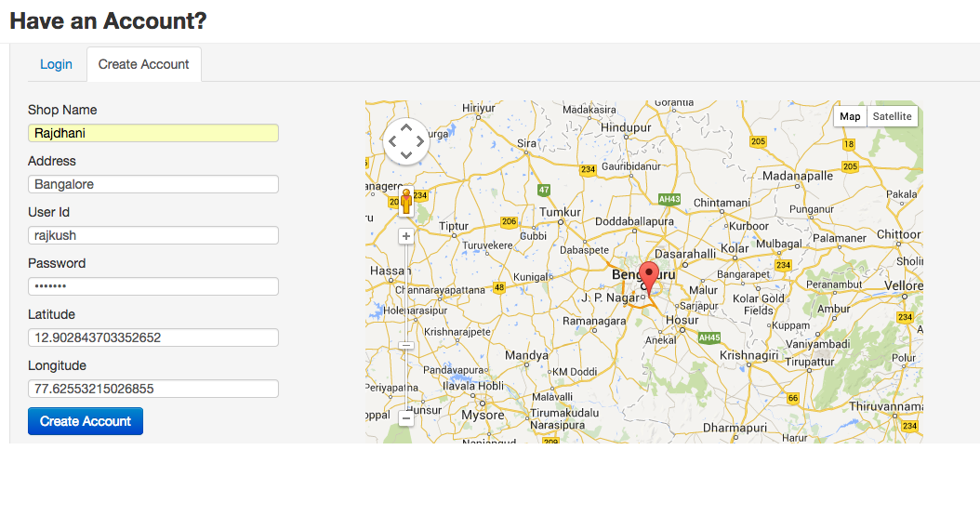Click the Doddaballapura label on the map

pos(634,222)
